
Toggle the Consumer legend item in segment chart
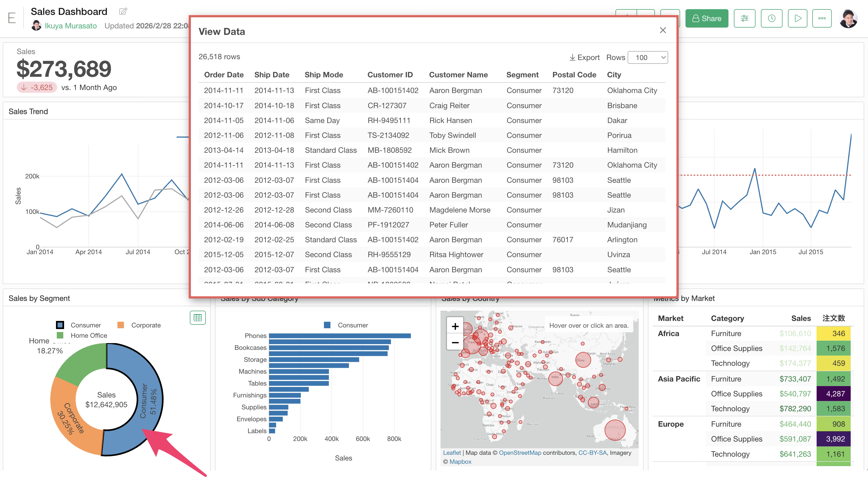point(79,325)
